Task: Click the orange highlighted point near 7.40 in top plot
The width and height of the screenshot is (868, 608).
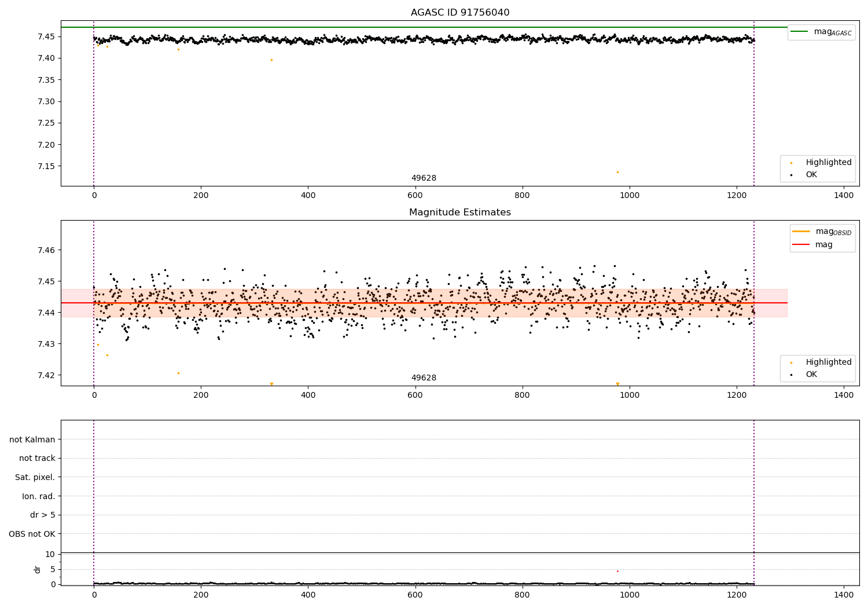Action: tap(271, 60)
